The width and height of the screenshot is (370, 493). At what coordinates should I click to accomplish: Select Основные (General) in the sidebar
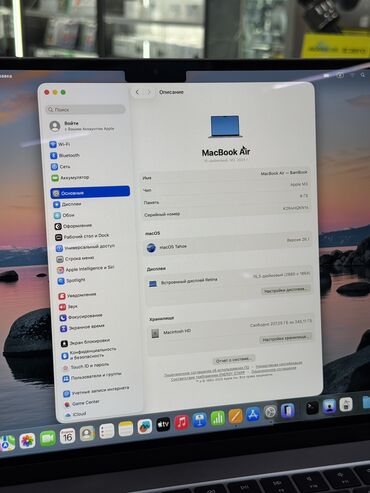click(90, 193)
